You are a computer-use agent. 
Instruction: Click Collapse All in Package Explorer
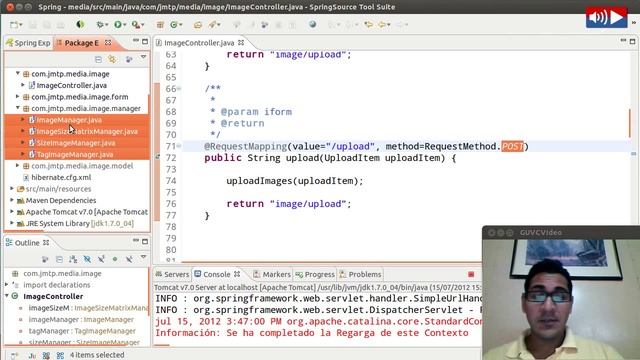98,60
